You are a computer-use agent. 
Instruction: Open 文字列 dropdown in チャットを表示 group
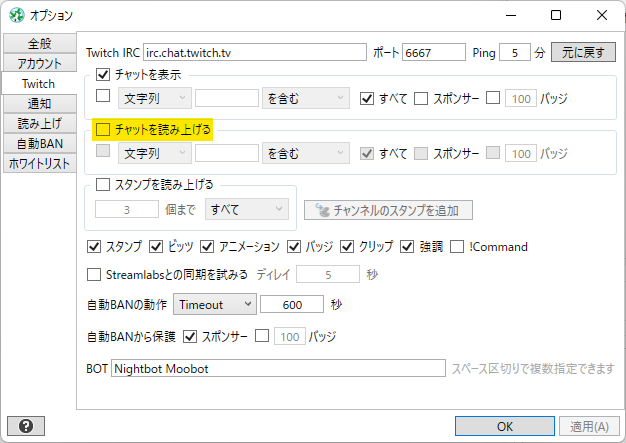pyautogui.click(x=155, y=98)
